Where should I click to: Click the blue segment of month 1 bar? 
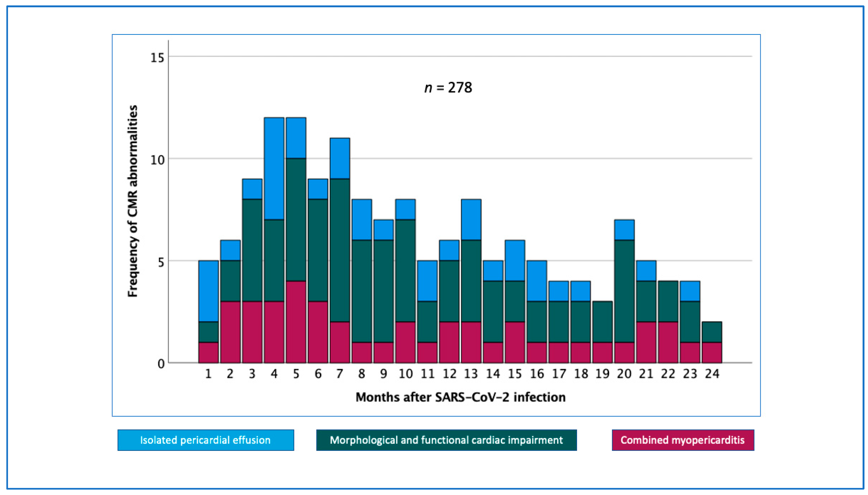click(x=208, y=291)
